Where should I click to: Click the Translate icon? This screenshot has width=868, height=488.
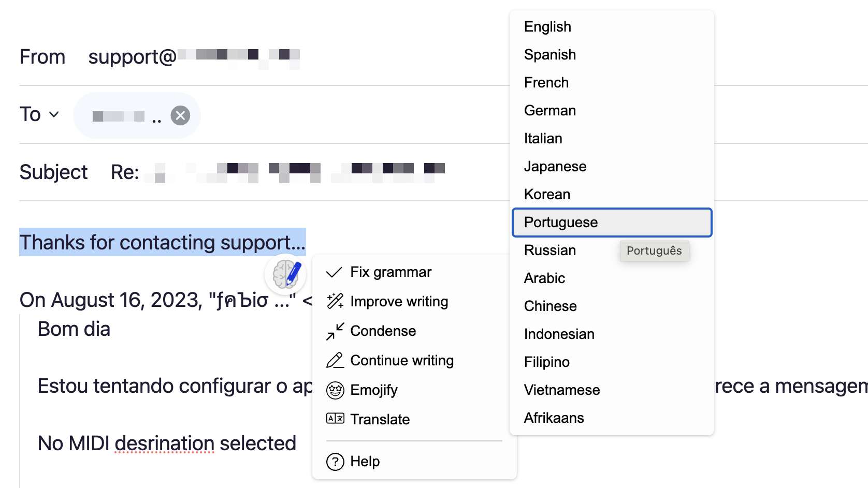click(x=335, y=419)
